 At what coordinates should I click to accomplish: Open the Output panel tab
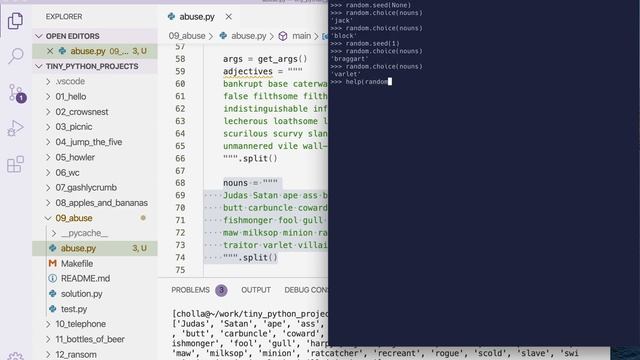(x=256, y=290)
